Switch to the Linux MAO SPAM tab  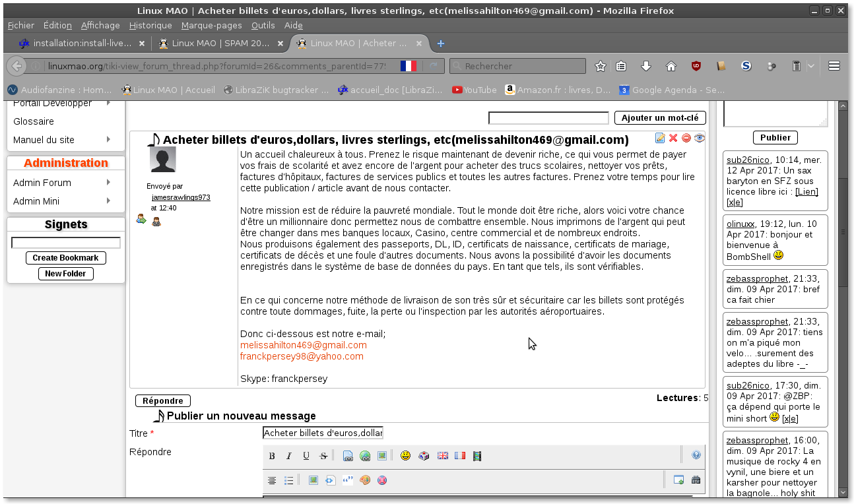220,44
